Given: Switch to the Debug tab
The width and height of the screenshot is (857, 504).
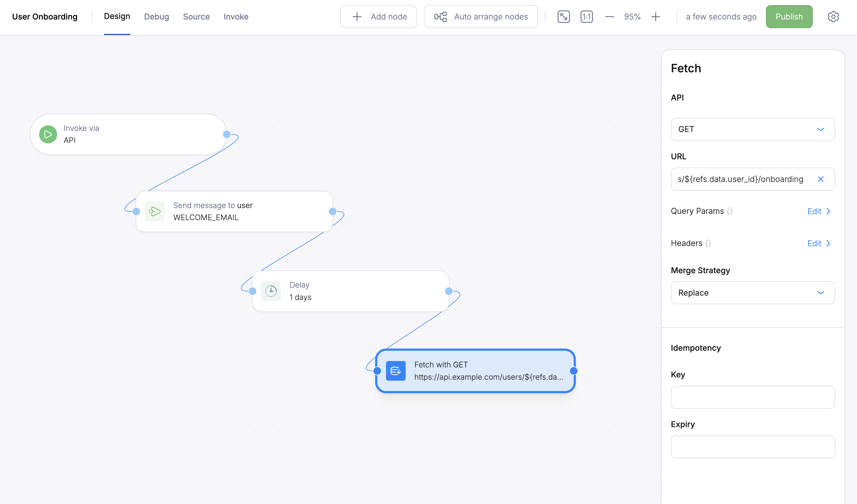Looking at the screenshot, I should pos(157,16).
